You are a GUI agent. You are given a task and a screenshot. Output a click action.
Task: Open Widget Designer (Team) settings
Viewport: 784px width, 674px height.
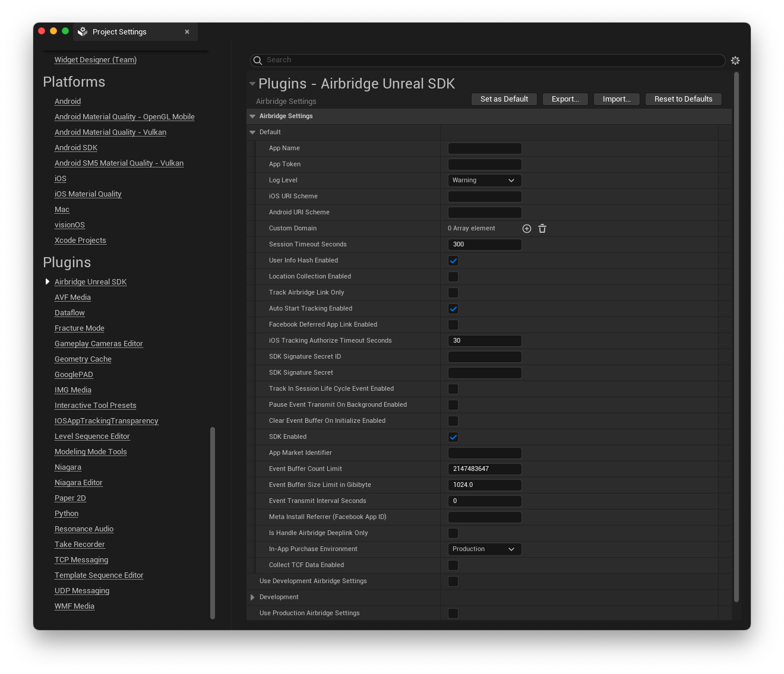coord(96,60)
